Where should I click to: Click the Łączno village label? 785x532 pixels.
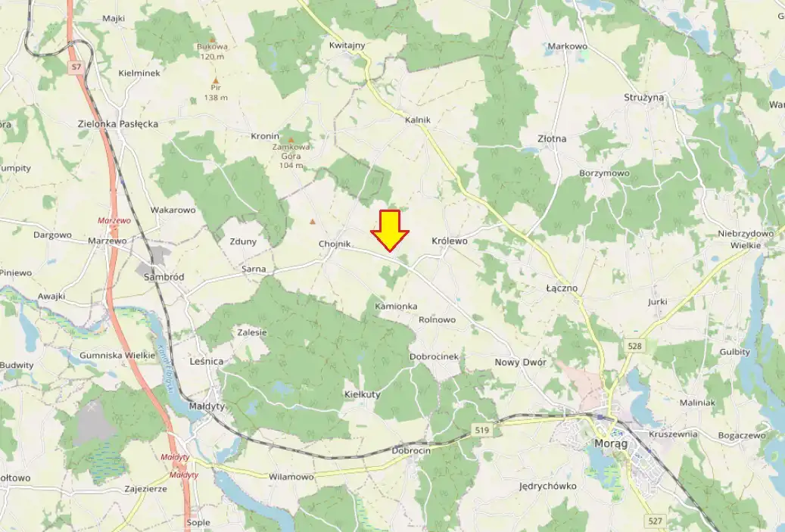point(562,288)
